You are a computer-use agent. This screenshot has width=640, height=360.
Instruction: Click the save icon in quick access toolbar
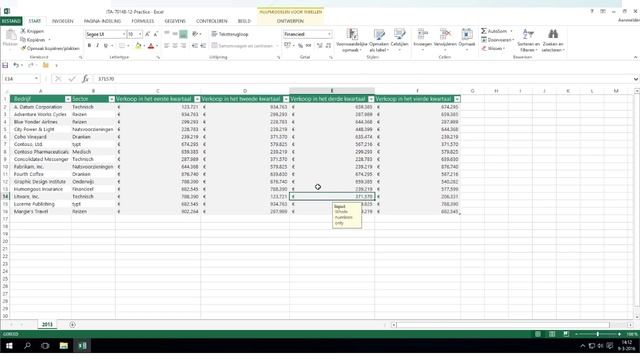tap(5, 65)
